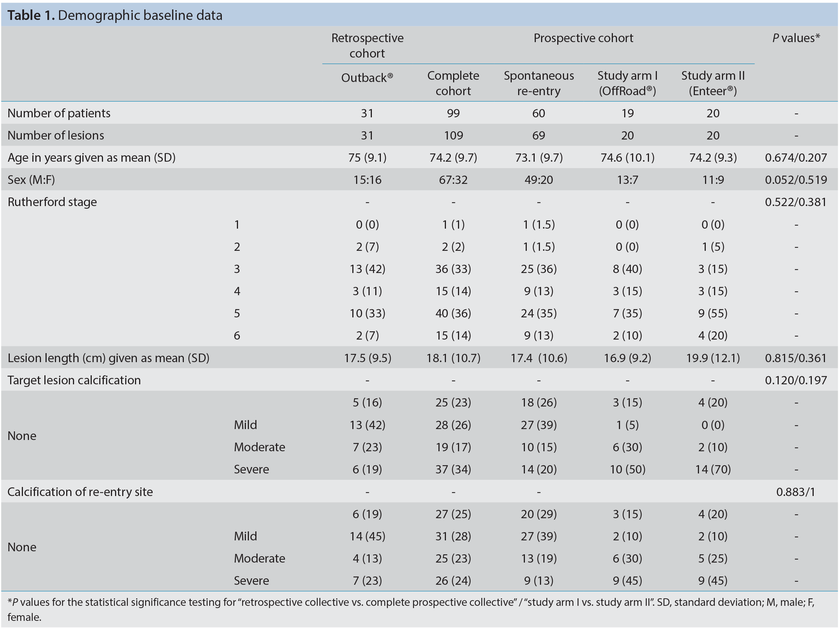Click the 'Outback®' subheader
This screenshot has height=628, width=840.
pos(367,77)
